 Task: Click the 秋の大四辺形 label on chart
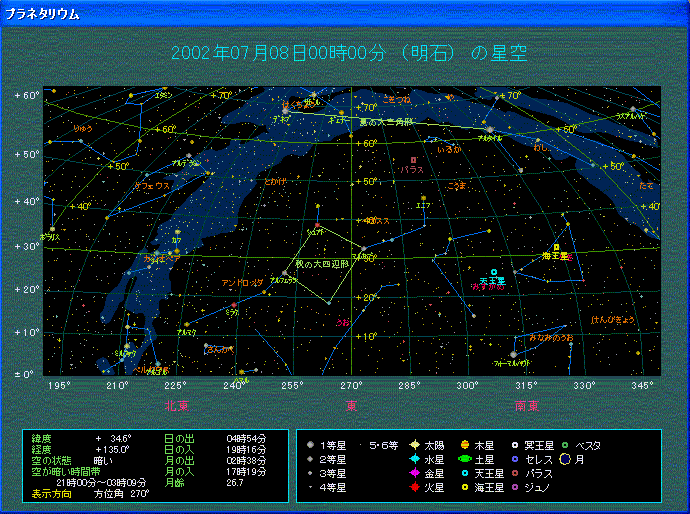(319, 263)
